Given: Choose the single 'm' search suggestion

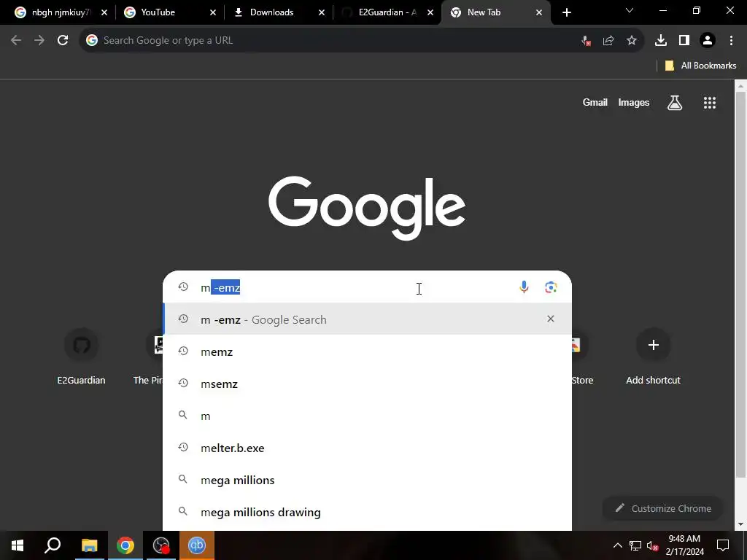Looking at the screenshot, I should coord(367,416).
